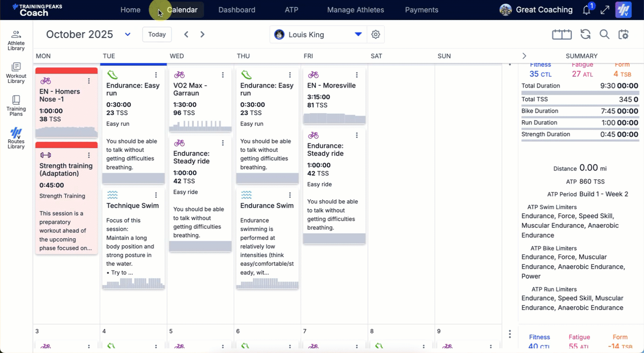Open the Routes Library
The height and width of the screenshot is (353, 644).
(x=16, y=138)
